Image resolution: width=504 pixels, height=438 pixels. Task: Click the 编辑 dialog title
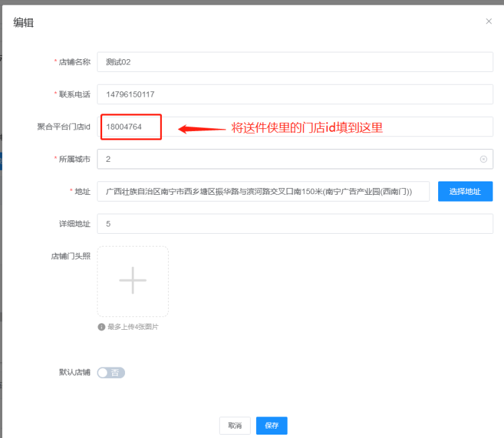[x=23, y=22]
